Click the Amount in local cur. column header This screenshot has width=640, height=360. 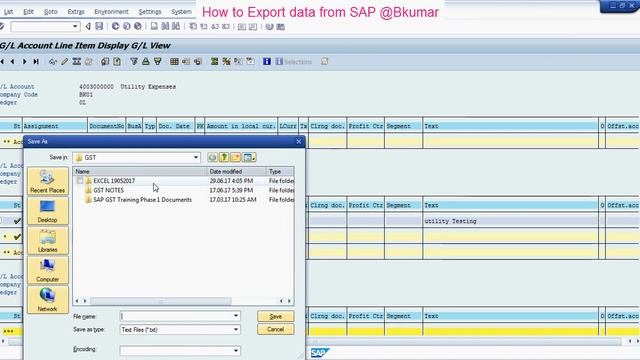click(x=241, y=126)
